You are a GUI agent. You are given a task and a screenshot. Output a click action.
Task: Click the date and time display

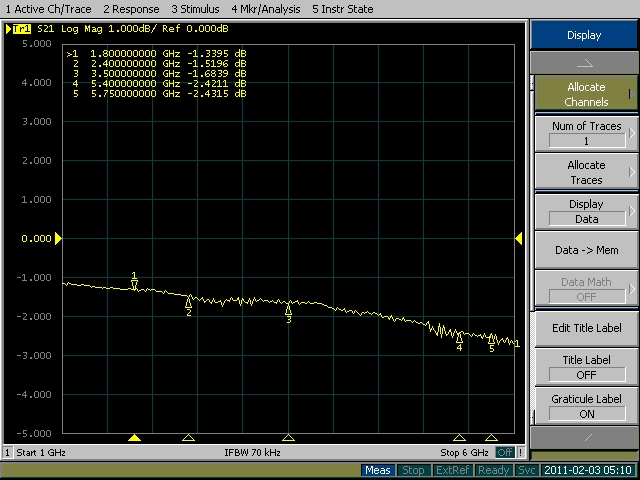(x=589, y=470)
